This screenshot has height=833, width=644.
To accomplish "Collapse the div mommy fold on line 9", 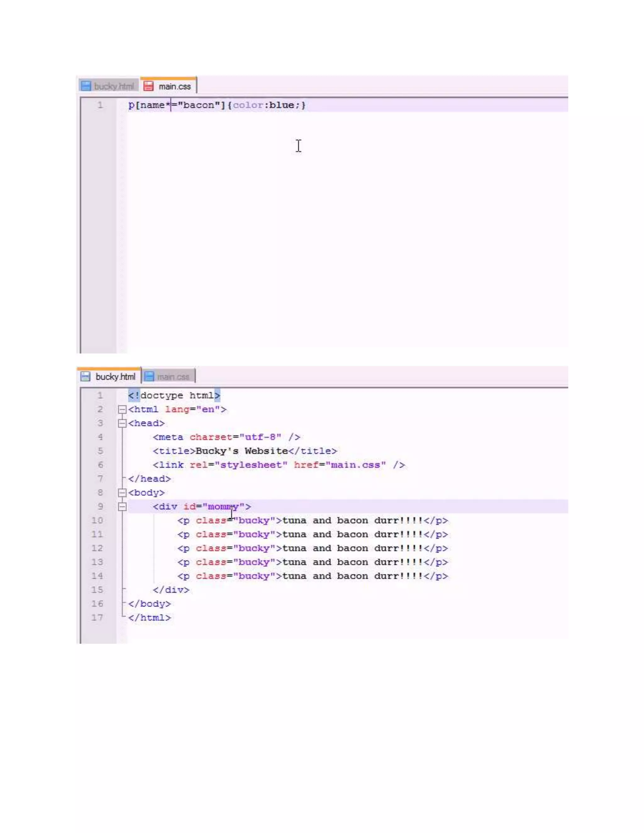I will [x=122, y=507].
